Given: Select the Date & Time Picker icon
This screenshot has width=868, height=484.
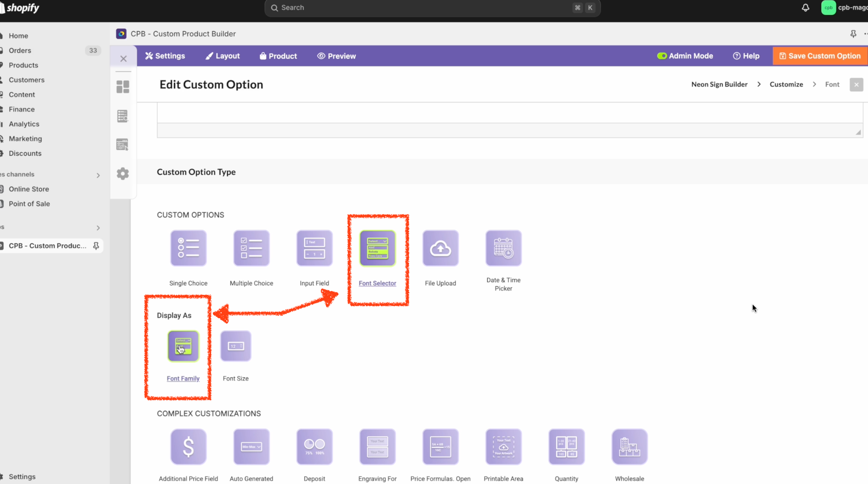Looking at the screenshot, I should (503, 248).
